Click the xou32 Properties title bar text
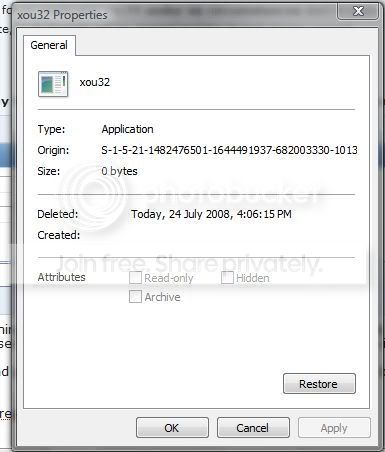 pyautogui.click(x=62, y=15)
